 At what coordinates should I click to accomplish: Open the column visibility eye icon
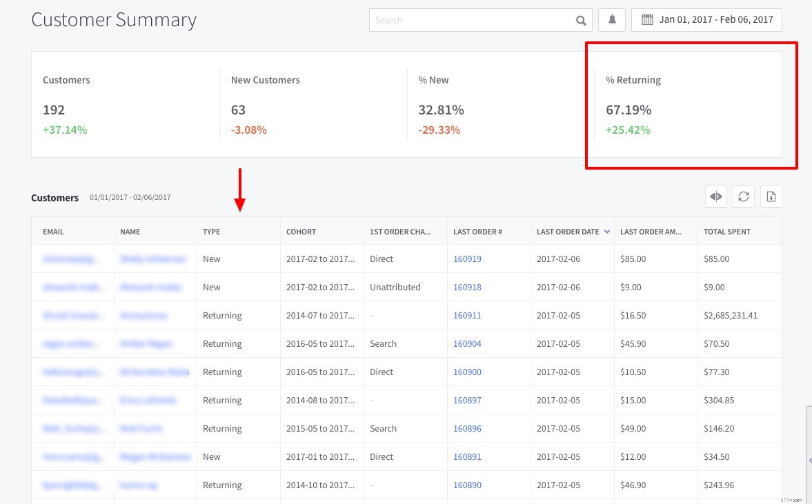[715, 196]
